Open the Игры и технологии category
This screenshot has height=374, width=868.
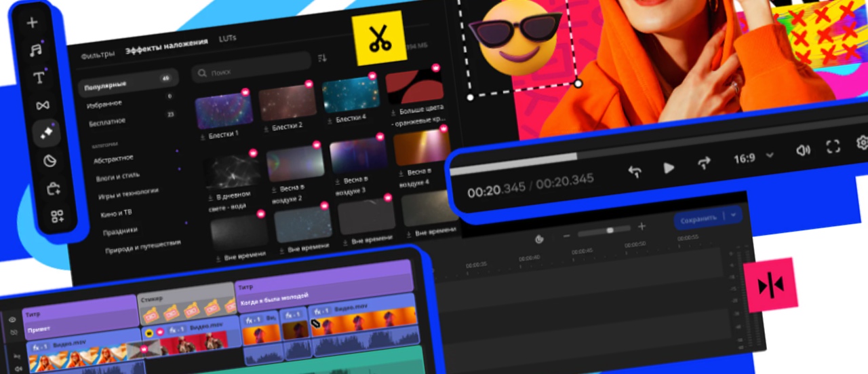click(x=129, y=193)
